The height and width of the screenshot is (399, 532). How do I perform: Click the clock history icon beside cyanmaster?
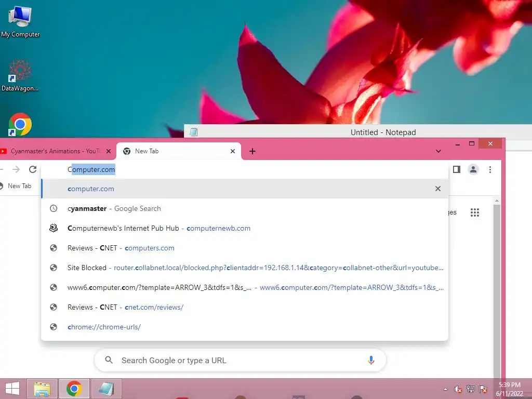54,208
